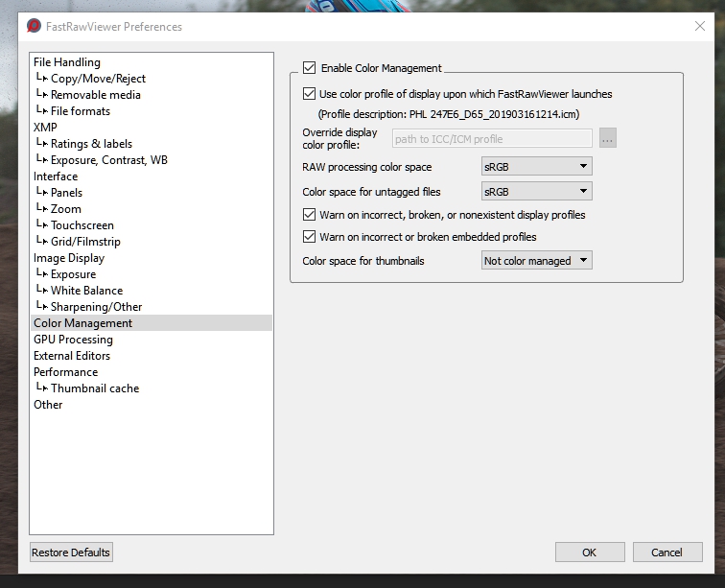This screenshot has width=725, height=588.
Task: Open Panels settings
Action: click(x=152, y=193)
